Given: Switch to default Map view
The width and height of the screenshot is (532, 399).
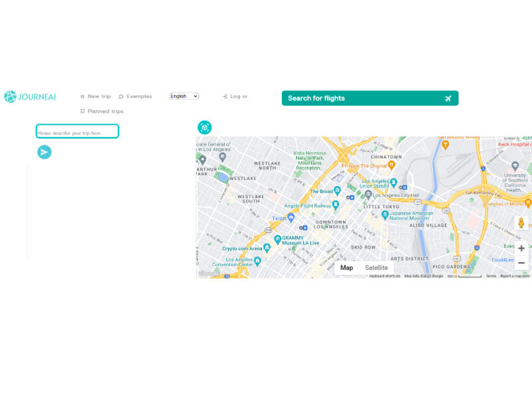Looking at the screenshot, I should pyautogui.click(x=346, y=268).
